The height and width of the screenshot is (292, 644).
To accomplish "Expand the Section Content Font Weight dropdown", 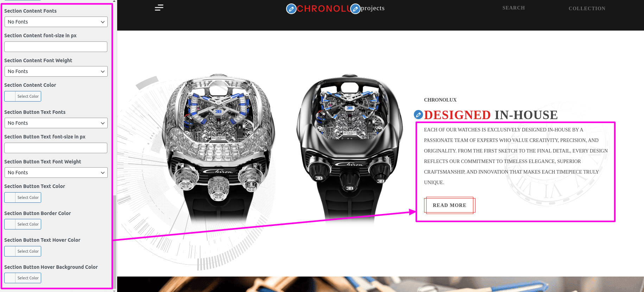I will 56,71.
